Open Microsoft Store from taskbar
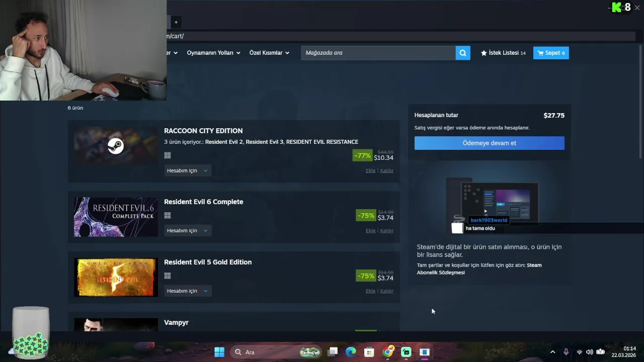 (x=369, y=352)
